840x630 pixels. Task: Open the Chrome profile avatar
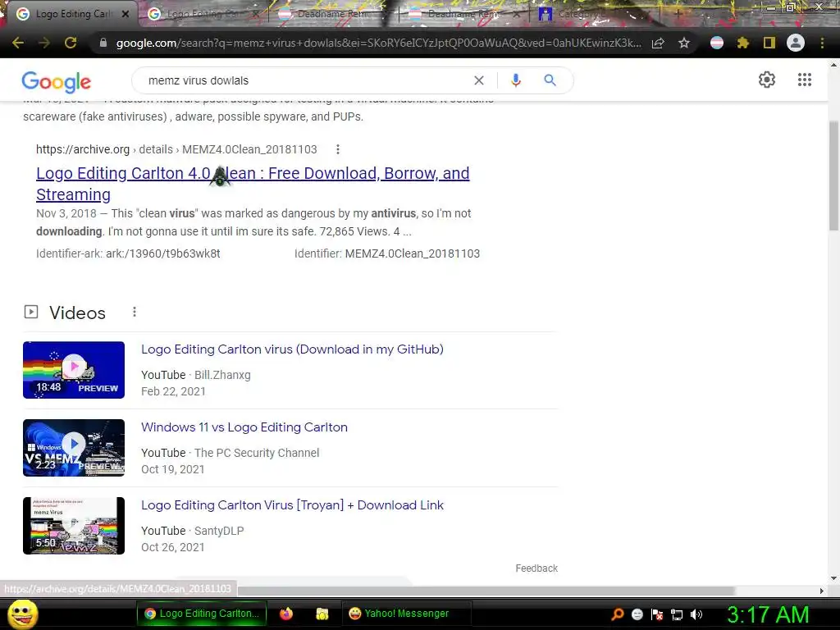tap(796, 43)
